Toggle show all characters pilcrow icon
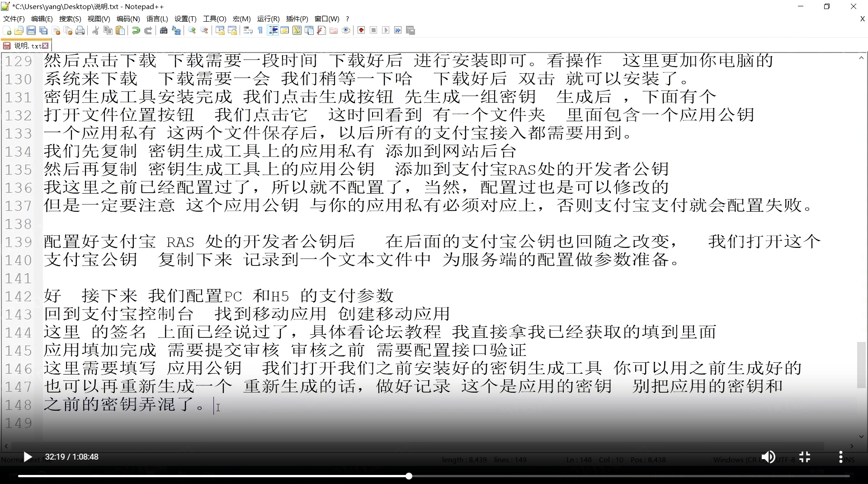Image resolution: width=868 pixels, height=484 pixels. pyautogui.click(x=260, y=30)
